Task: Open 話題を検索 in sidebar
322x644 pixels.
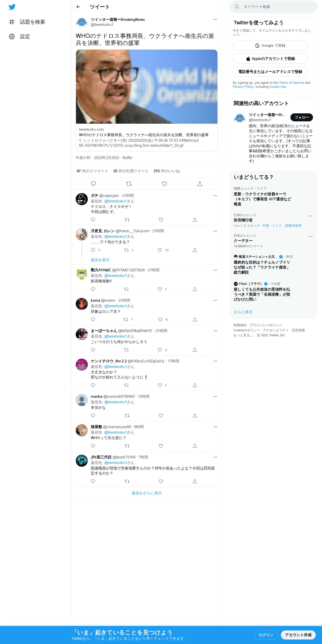Action: (27, 22)
